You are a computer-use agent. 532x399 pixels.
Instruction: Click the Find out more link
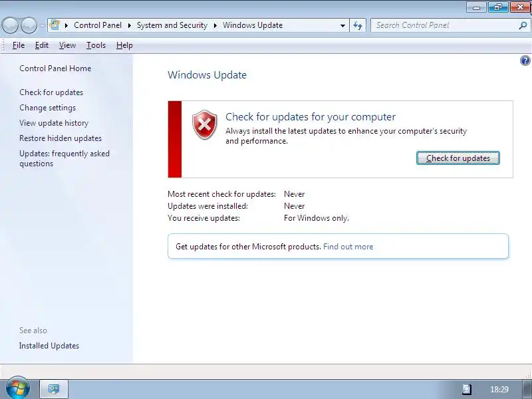point(348,247)
